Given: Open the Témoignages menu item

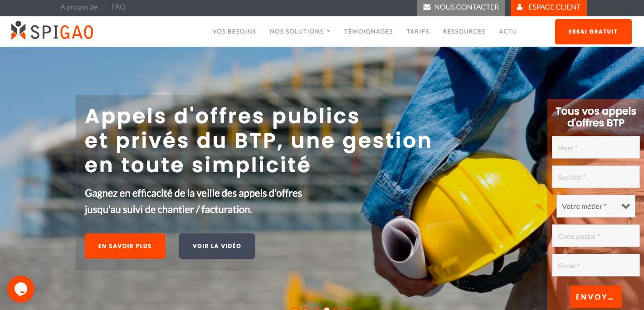Looking at the screenshot, I should [368, 31].
